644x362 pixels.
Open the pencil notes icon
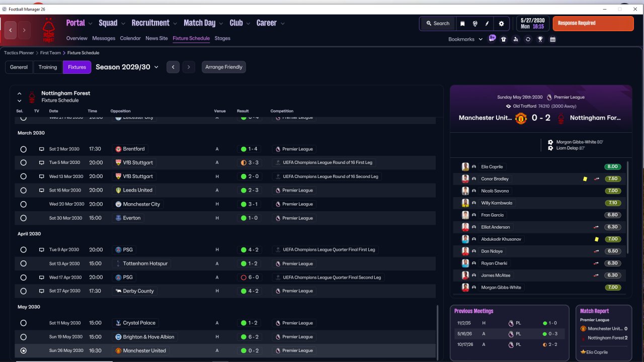tap(487, 23)
